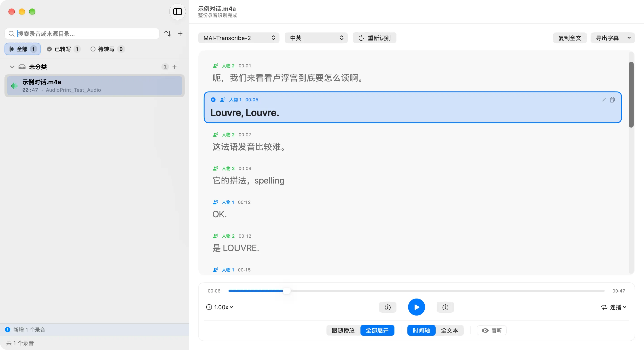Click speaker icon of 人物 1 at 00:12
The image size is (644, 350).
215,202
